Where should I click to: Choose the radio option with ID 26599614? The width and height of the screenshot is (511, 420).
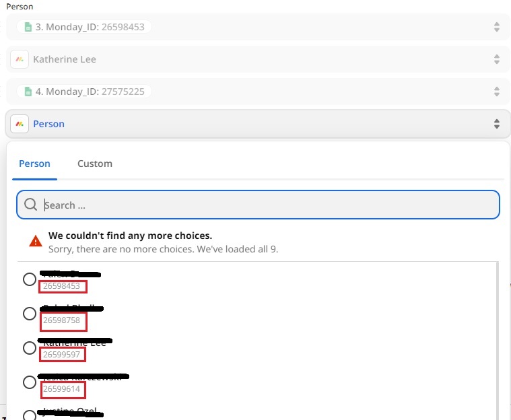(x=30, y=382)
